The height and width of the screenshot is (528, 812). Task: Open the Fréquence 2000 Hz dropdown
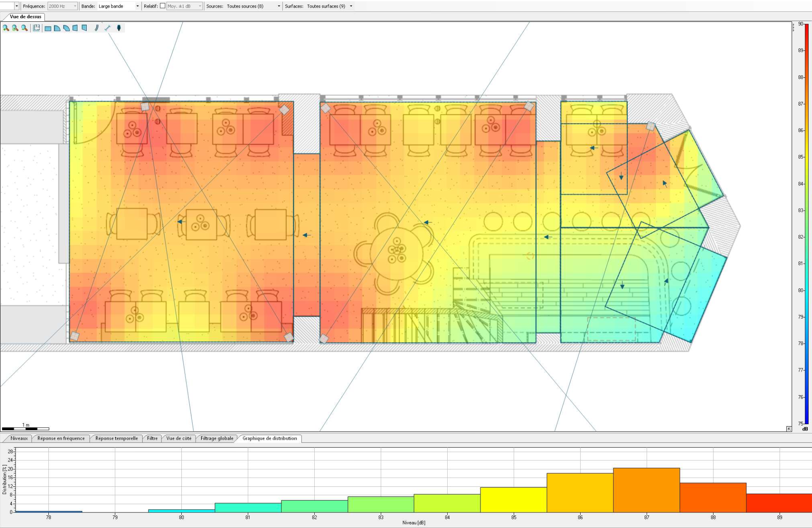[62, 6]
